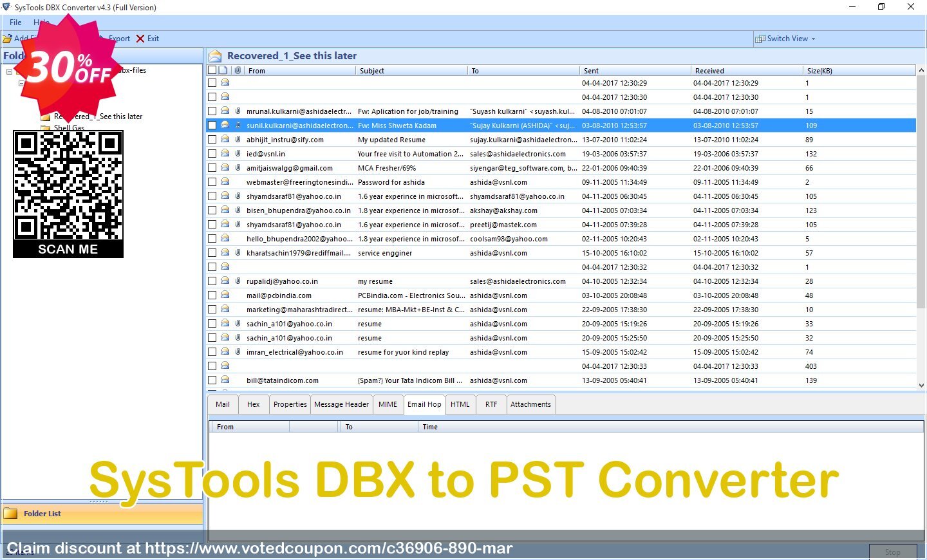The height and width of the screenshot is (560, 927).
Task: Select the 'My updated Resume' email subject
Action: (x=391, y=140)
